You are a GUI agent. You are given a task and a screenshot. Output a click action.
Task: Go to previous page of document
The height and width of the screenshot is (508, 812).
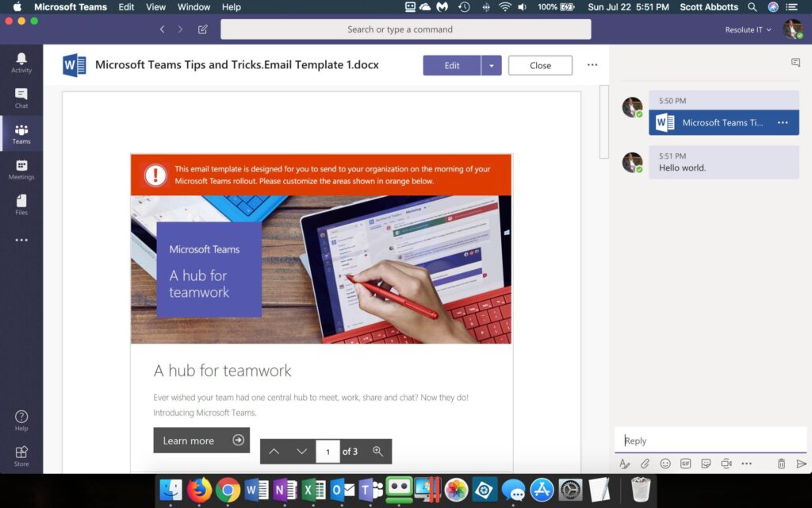point(274,452)
